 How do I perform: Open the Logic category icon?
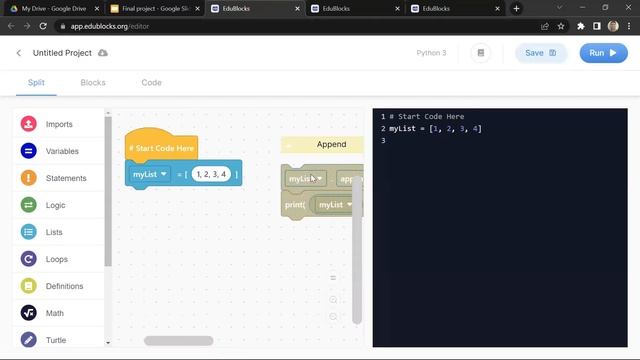[29, 205]
